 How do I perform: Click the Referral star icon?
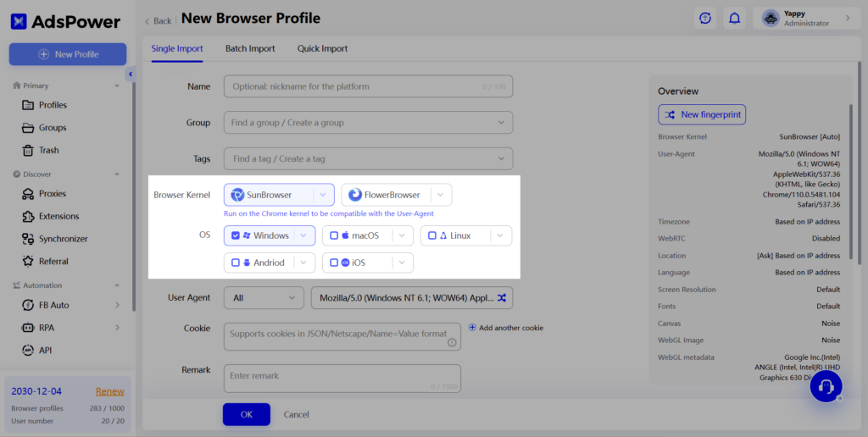[x=28, y=261]
